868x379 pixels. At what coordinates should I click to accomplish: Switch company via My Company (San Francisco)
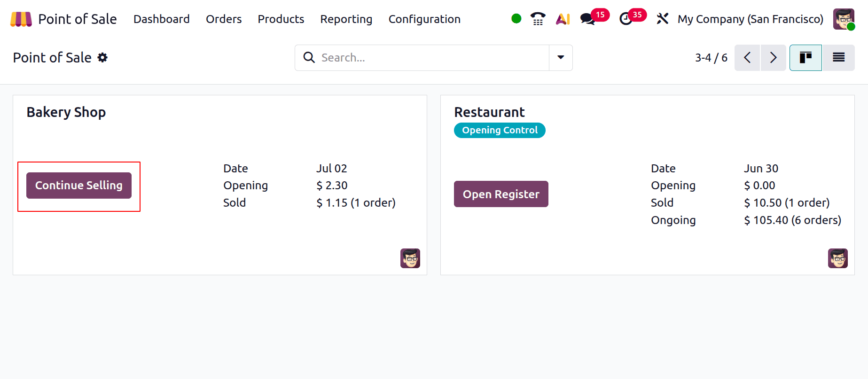751,19
